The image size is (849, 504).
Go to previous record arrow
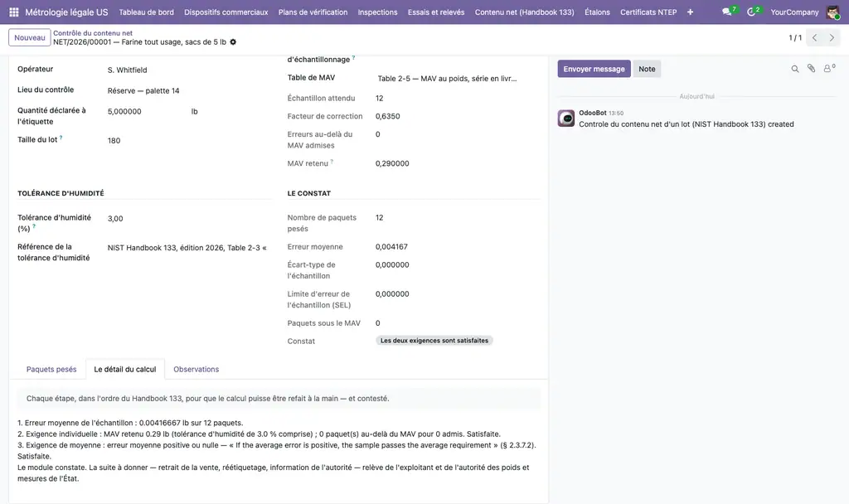pos(814,38)
